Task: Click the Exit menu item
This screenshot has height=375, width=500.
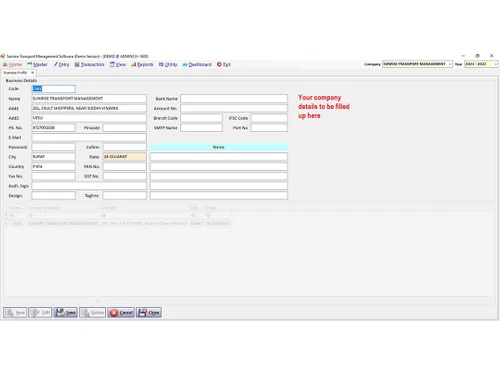Action: 224,64
